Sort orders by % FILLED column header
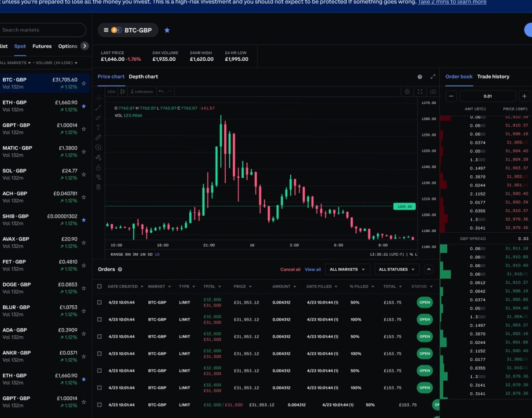 pos(361,286)
